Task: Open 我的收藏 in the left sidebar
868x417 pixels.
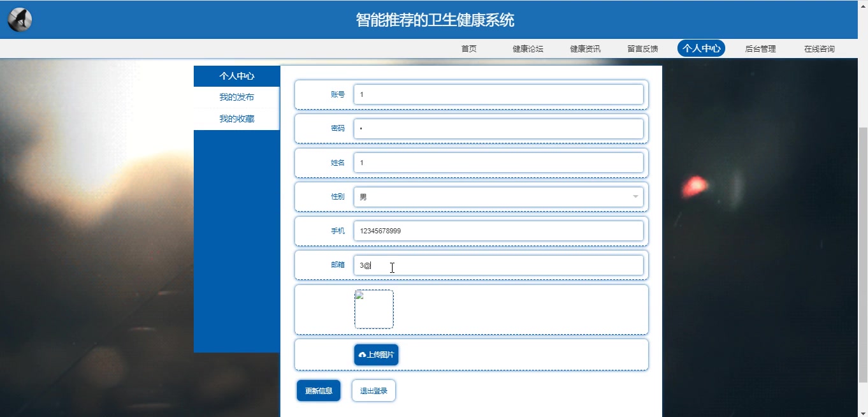Action: click(236, 119)
